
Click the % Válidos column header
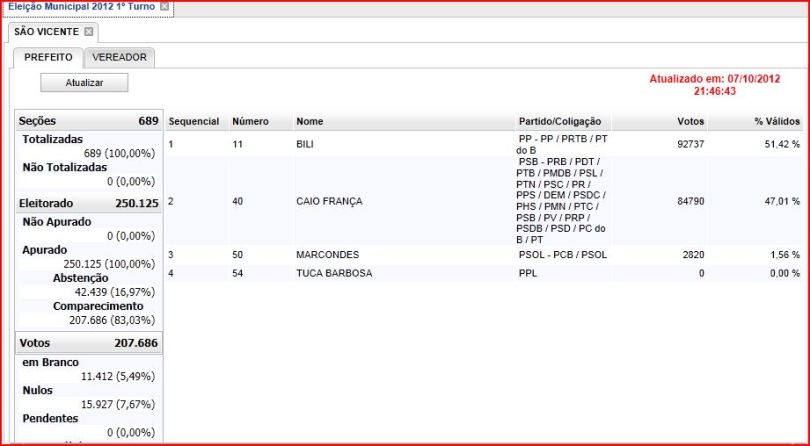[x=776, y=121]
